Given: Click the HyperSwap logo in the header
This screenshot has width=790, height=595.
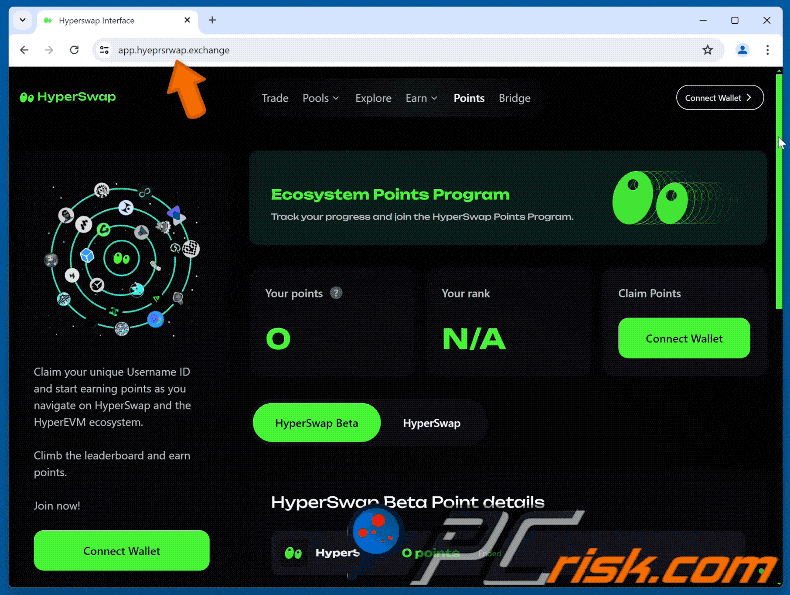Looking at the screenshot, I should tap(68, 97).
